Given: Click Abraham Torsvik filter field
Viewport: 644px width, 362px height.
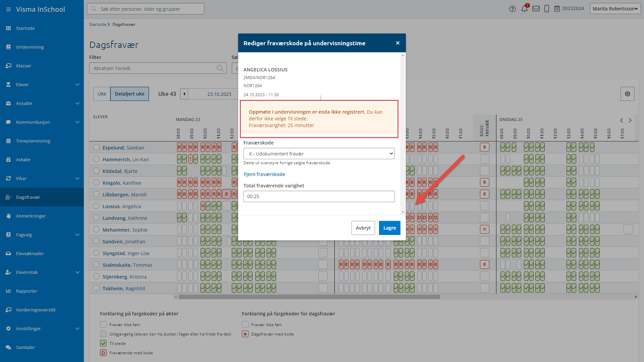Looking at the screenshot, I should [158, 68].
